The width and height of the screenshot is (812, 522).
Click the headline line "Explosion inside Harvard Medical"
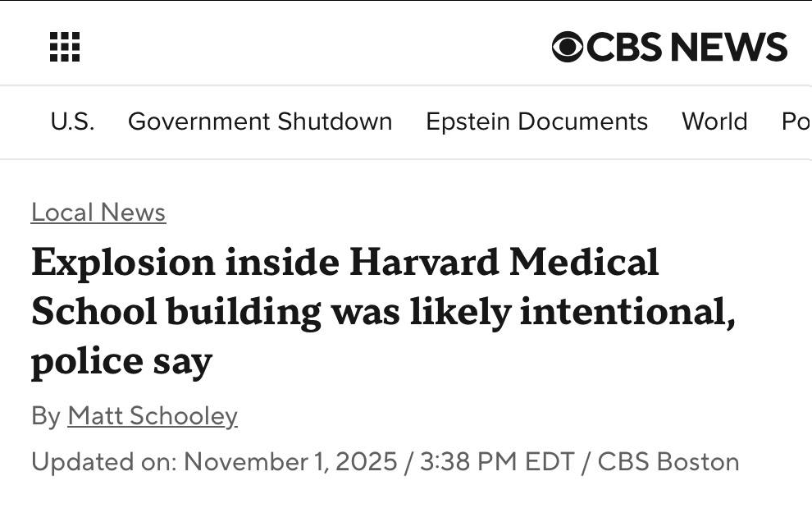click(x=344, y=263)
